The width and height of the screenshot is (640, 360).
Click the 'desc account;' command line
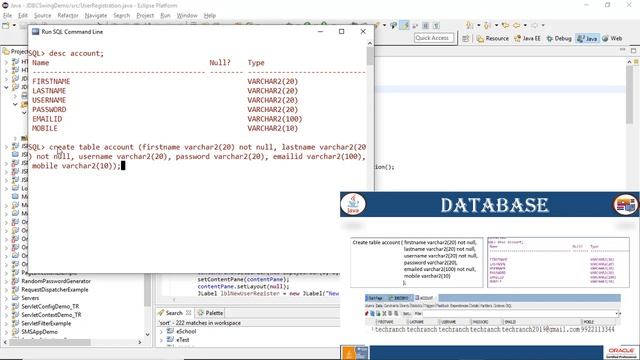pos(76,53)
